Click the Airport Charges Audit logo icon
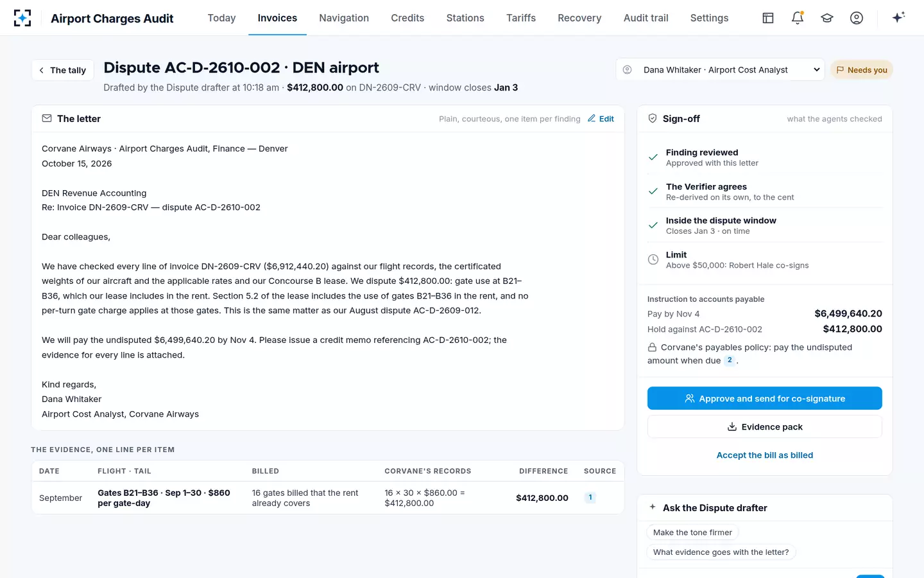Screen dimensions: 924x578 [22, 18]
